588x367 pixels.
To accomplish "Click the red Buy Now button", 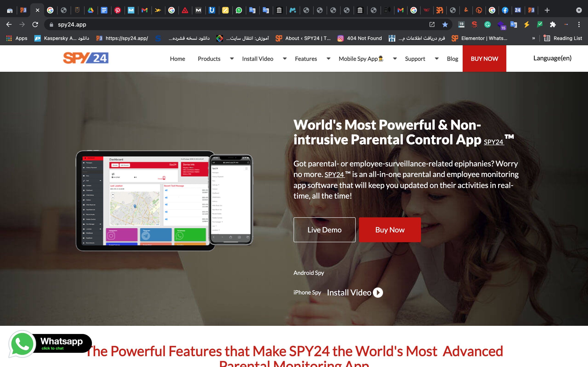I will click(x=390, y=230).
